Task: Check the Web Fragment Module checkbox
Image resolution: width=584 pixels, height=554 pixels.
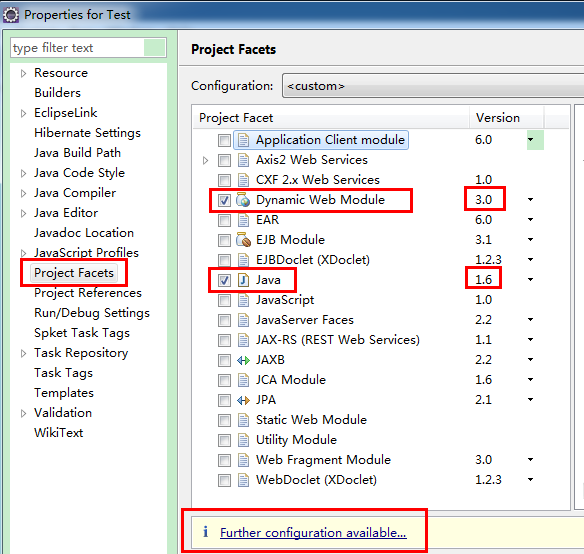Action: 224,460
